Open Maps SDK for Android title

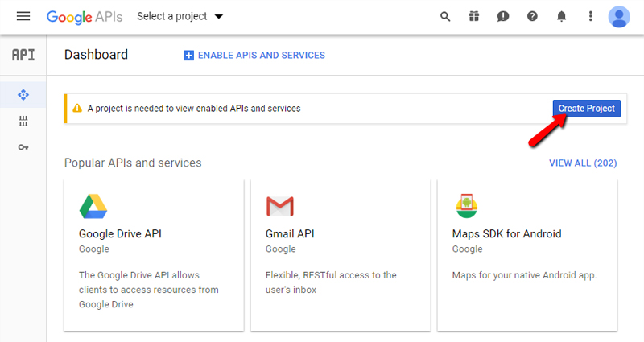(x=506, y=233)
